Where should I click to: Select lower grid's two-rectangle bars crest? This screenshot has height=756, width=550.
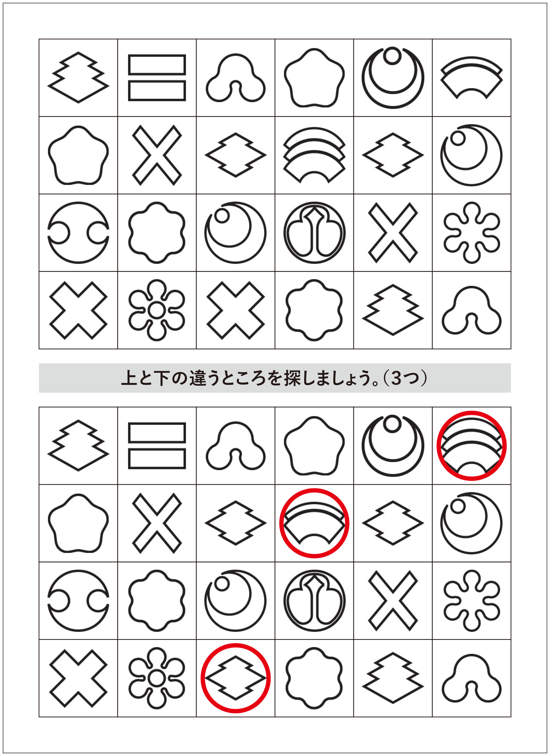click(x=157, y=446)
